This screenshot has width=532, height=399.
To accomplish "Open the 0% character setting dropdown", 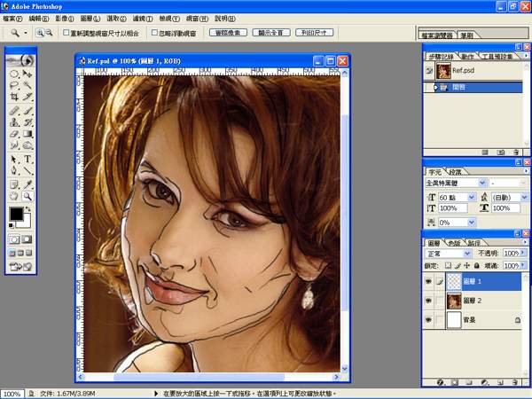I will pos(472,223).
